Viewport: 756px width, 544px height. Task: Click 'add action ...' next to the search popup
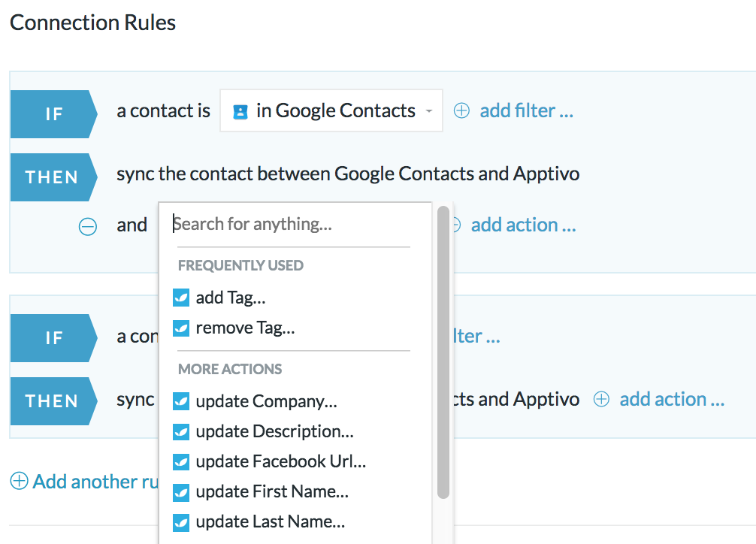pyautogui.click(x=523, y=225)
